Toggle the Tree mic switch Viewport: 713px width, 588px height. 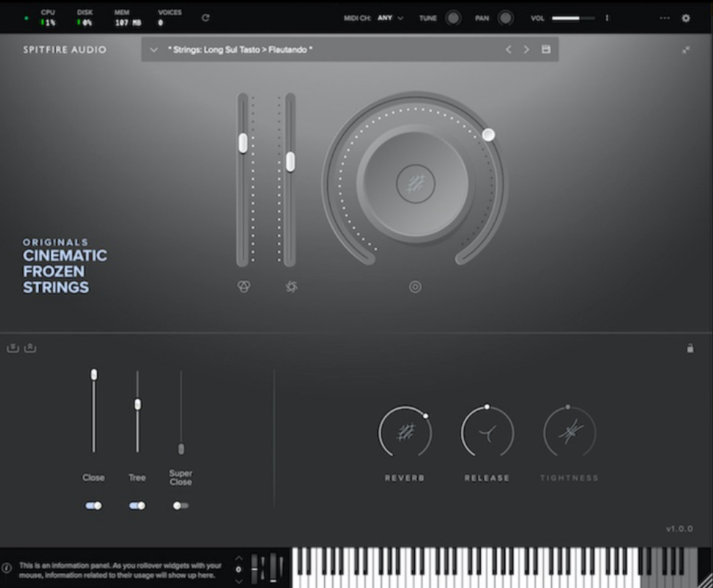[137, 506]
